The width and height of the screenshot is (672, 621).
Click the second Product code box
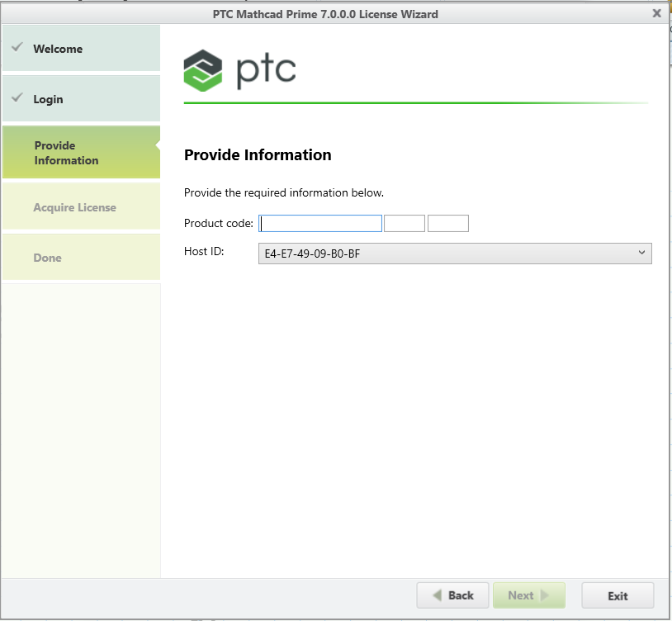point(405,224)
